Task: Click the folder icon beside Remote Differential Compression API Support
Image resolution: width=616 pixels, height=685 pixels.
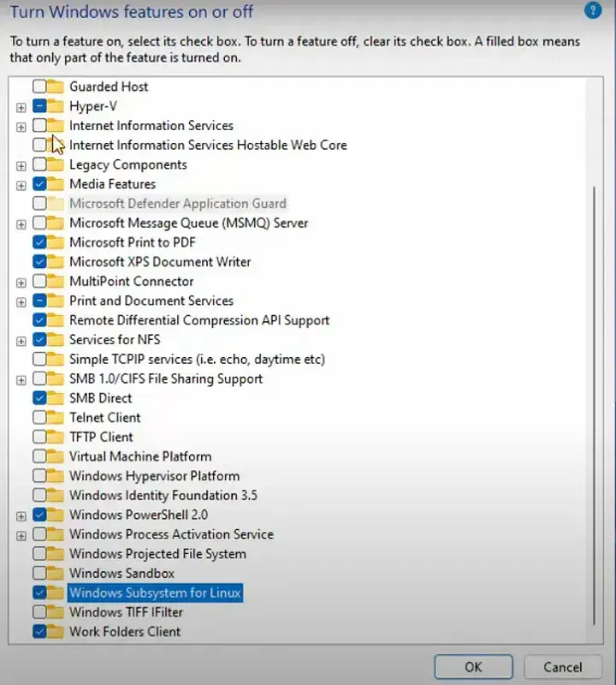Action: pyautogui.click(x=56, y=320)
